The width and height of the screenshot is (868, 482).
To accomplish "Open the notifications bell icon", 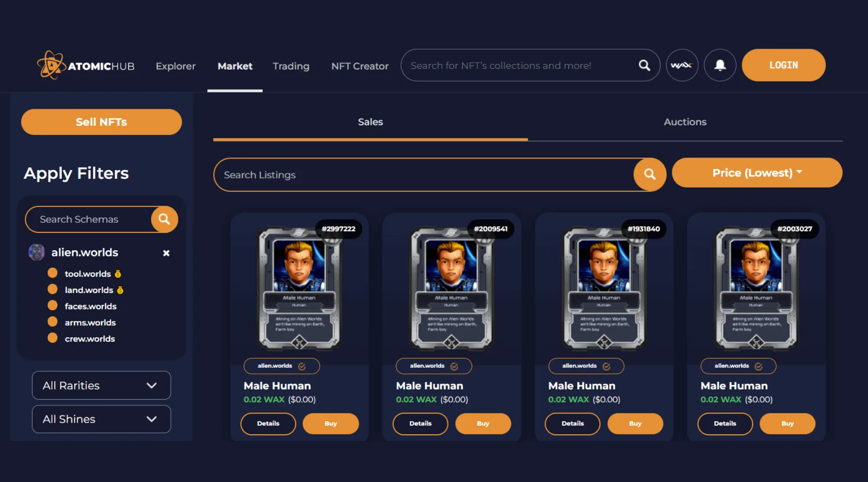I will [719, 65].
